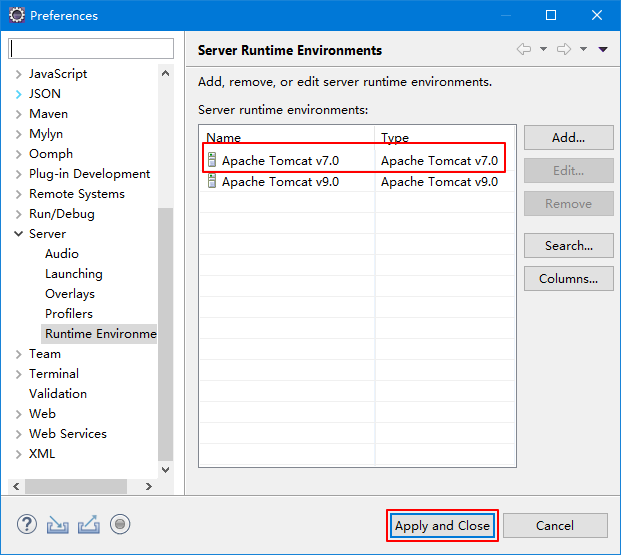The image size is (621, 555).
Task: Maximize the Preferences window
Action: pos(551,15)
